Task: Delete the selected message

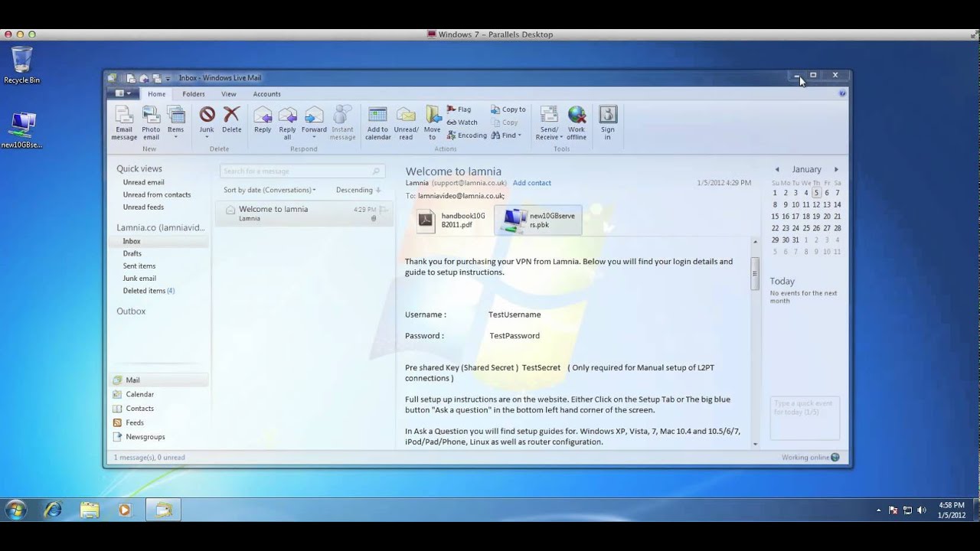Action: tap(231, 119)
